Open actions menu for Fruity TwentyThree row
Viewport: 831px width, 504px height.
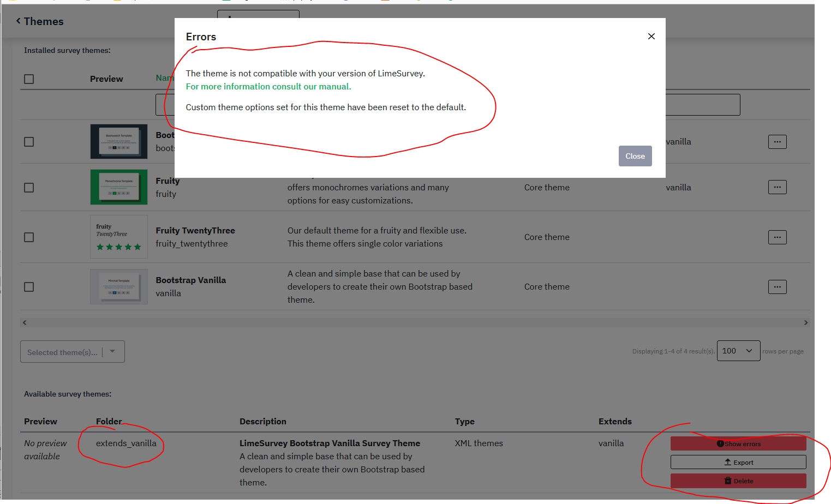[x=777, y=237]
